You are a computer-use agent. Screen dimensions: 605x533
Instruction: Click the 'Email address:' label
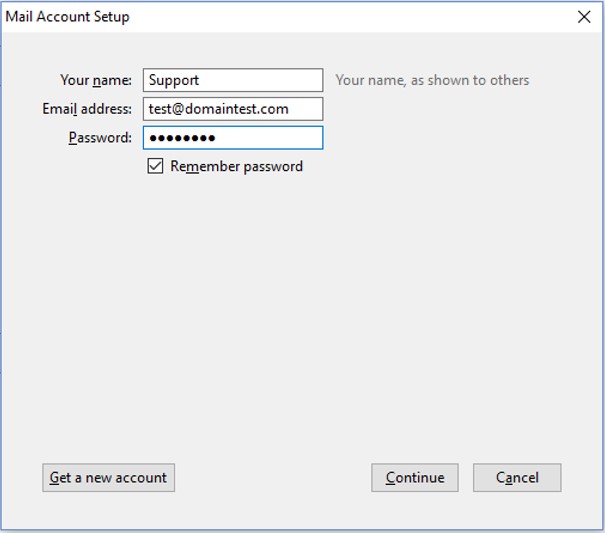(x=87, y=109)
